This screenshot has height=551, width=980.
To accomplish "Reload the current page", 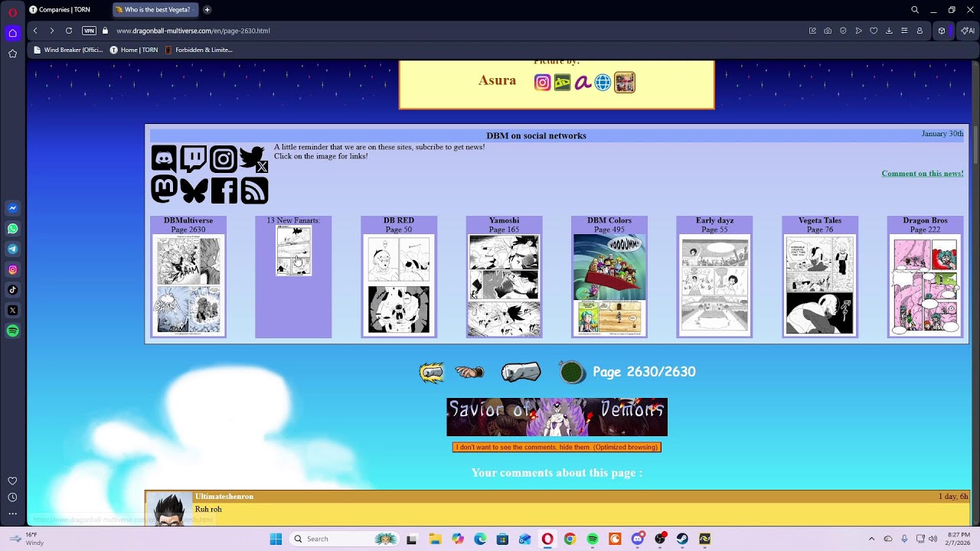I will click(x=69, y=31).
